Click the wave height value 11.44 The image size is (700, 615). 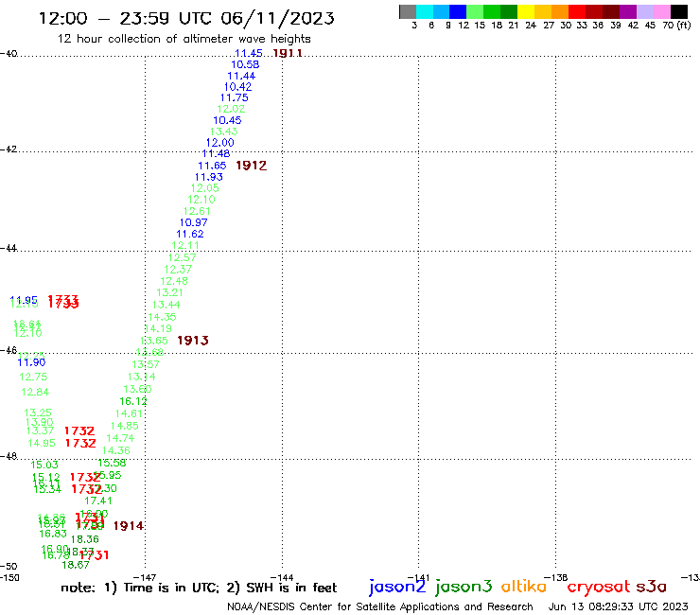(x=241, y=76)
